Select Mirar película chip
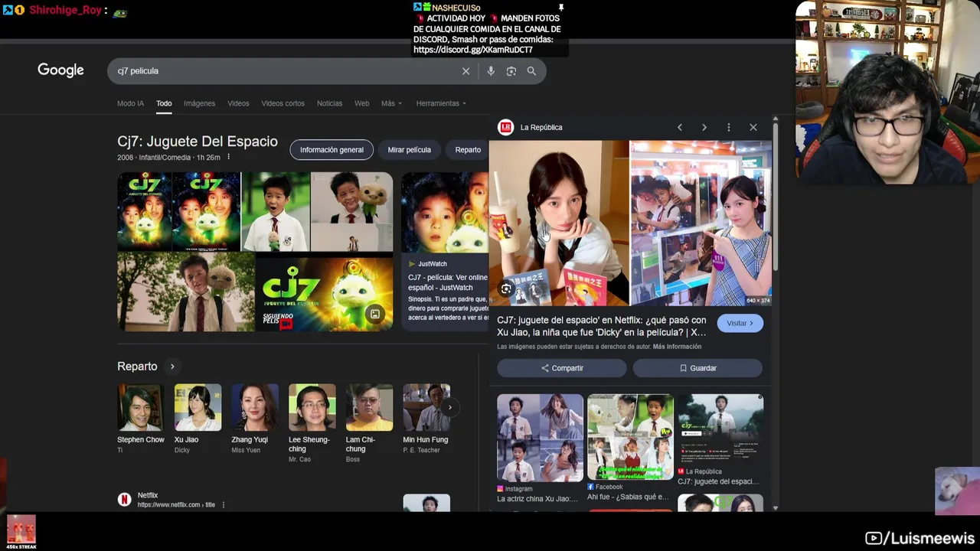This screenshot has height=551, width=980. pos(409,150)
